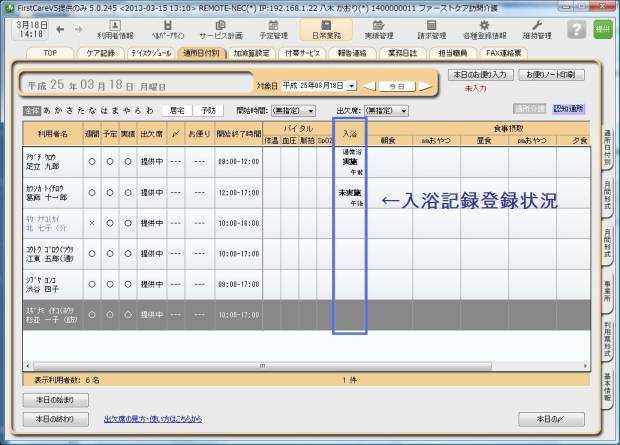Open the 利用者情報 toolbar icon

click(x=114, y=28)
